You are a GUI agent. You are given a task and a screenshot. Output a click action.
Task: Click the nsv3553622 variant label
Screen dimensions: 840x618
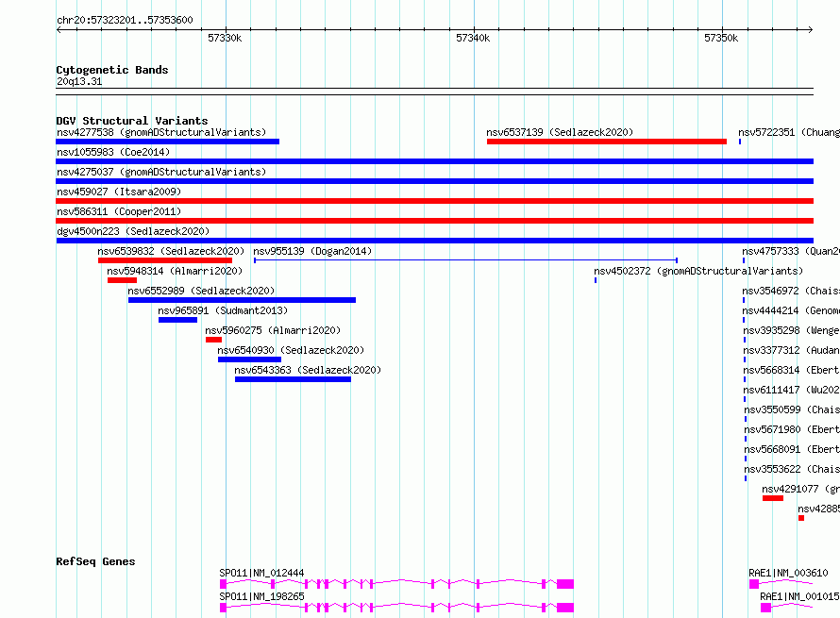[792, 469]
